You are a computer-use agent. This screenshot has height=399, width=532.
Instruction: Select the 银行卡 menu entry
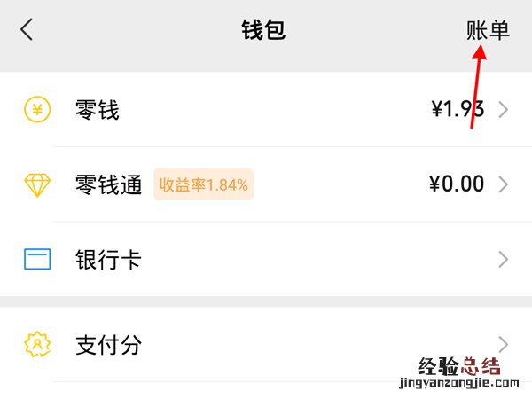108,260
